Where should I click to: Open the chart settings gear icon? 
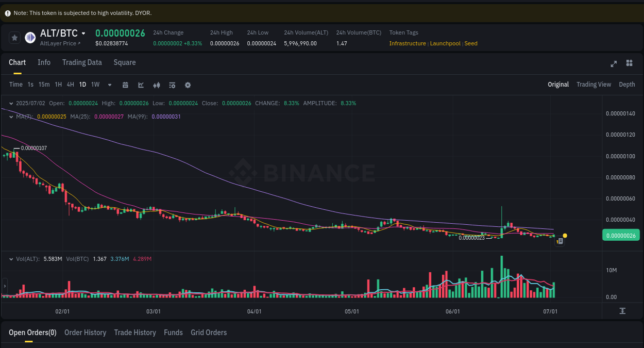pyautogui.click(x=188, y=85)
